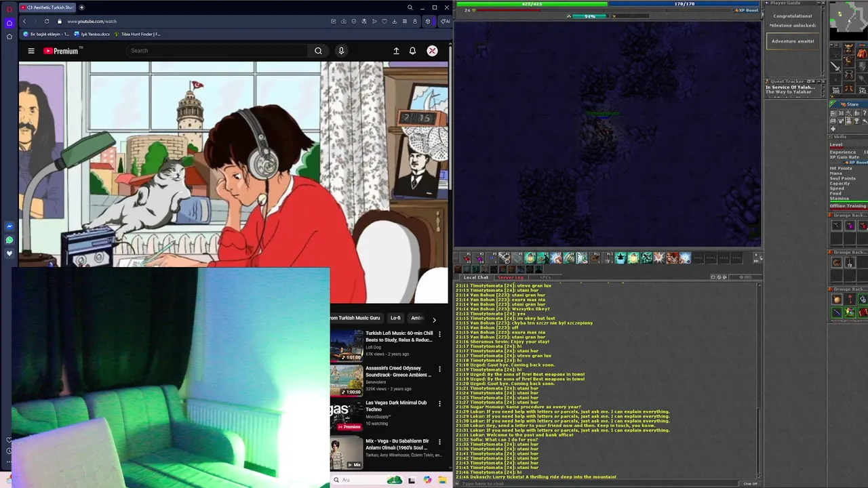Open options menu for Assassin's Creed video

(439, 369)
